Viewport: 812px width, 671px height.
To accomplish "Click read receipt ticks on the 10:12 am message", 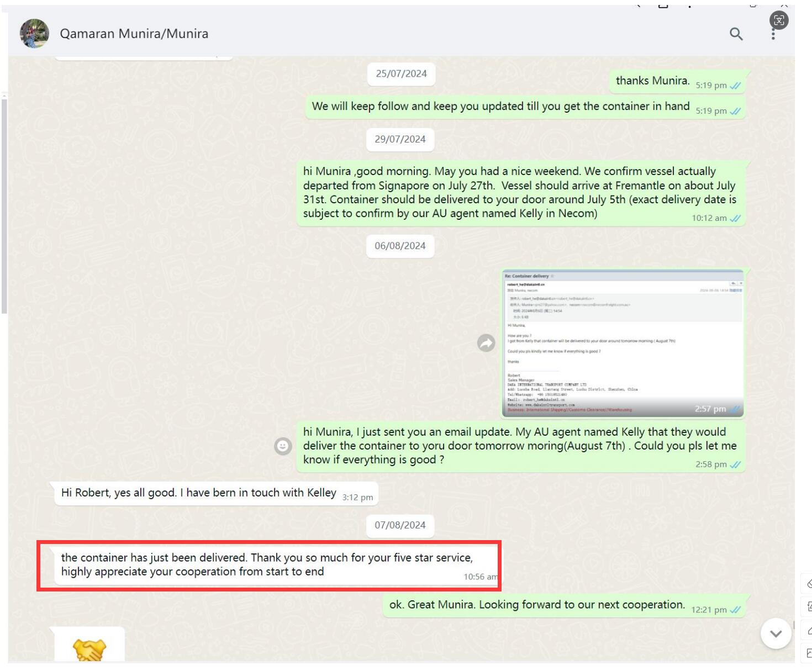I will tap(735, 219).
